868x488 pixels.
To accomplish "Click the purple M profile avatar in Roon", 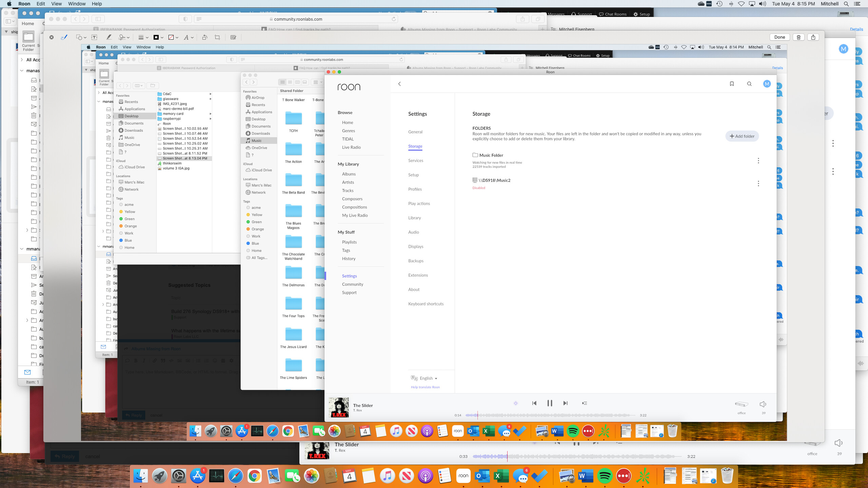I will (x=767, y=84).
